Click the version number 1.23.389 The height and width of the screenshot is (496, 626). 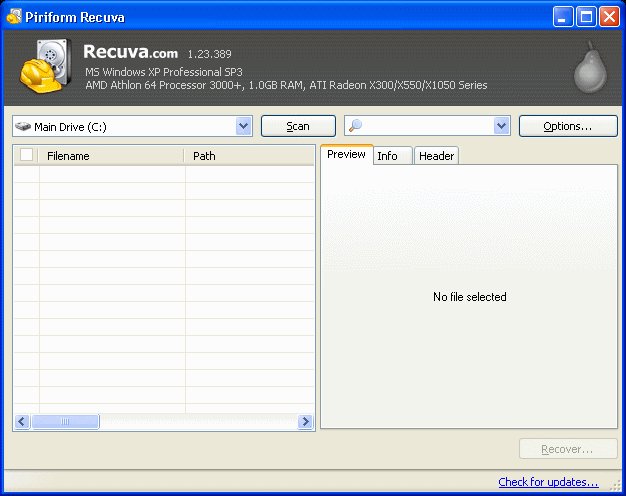tap(210, 54)
